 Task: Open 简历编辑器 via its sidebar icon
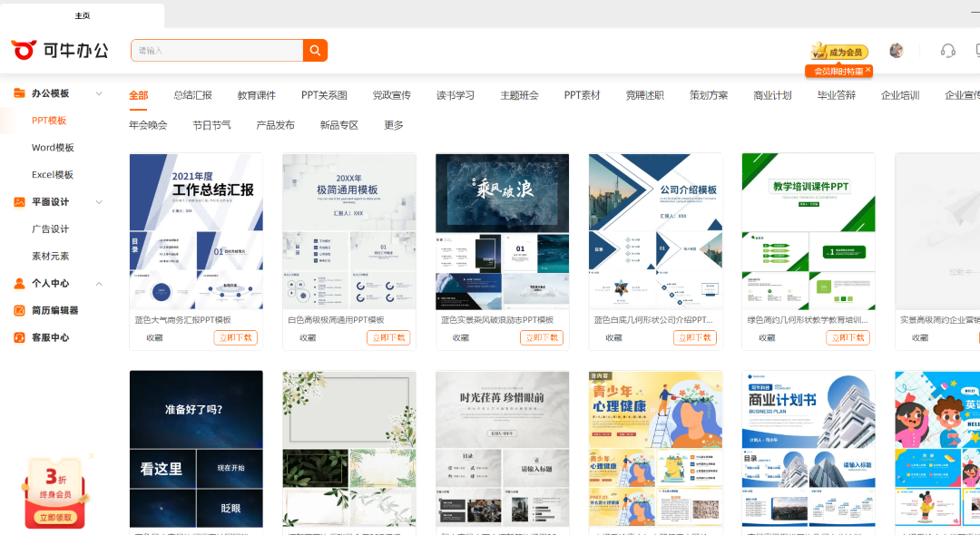click(20, 310)
